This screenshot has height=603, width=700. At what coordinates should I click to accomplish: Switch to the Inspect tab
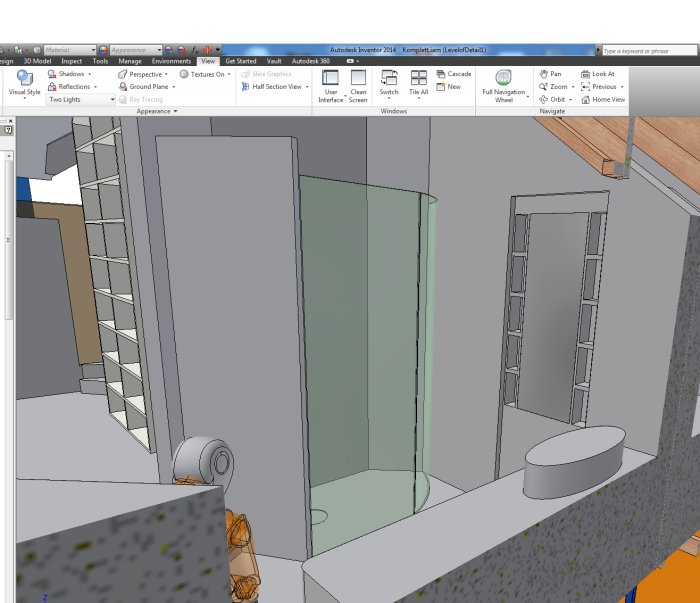(x=71, y=61)
